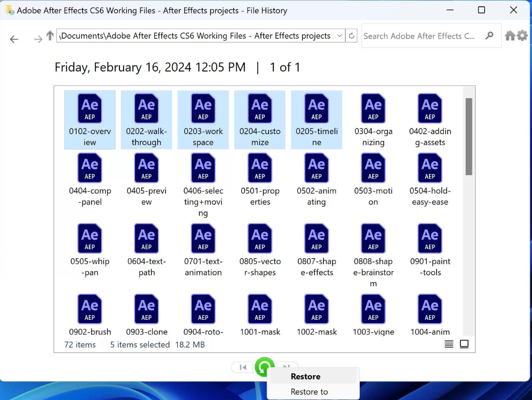Select the 1002-mask AEP file

tap(316, 315)
